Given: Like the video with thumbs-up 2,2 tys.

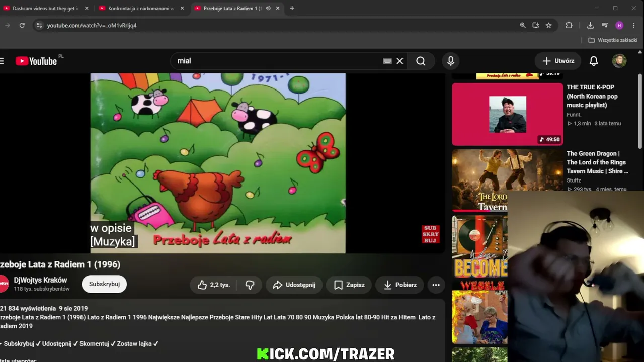Looking at the screenshot, I should coord(214,285).
